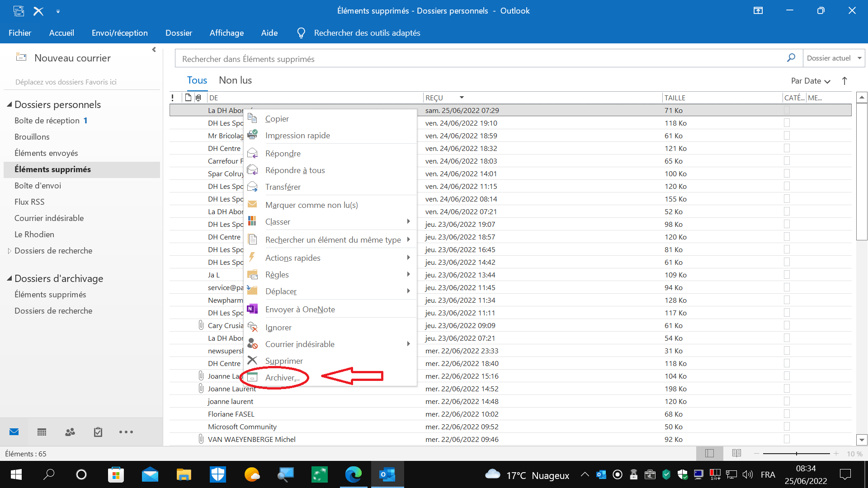This screenshot has height=488, width=868.
Task: Click more navigation options ellipsis
Action: (x=126, y=432)
